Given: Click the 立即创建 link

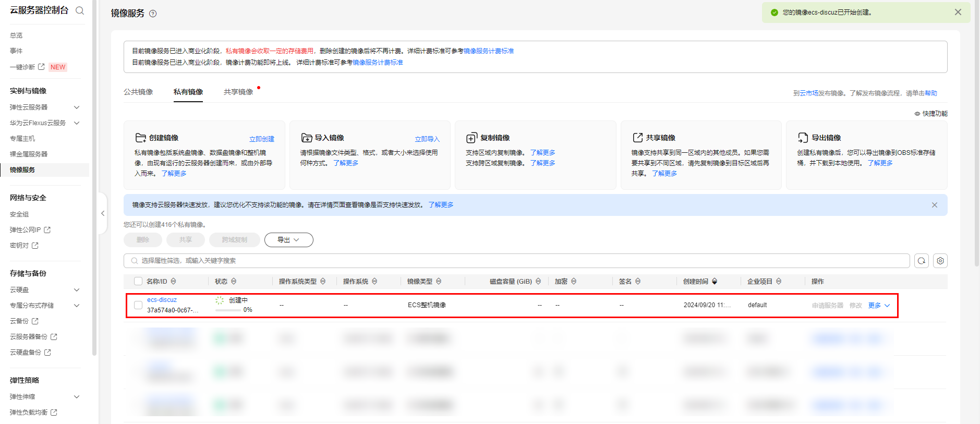Looking at the screenshot, I should point(262,139).
